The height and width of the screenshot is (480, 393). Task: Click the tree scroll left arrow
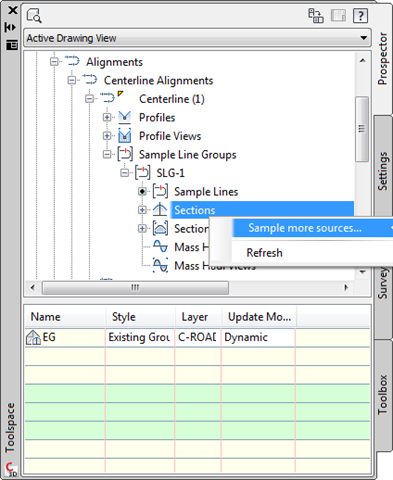32,287
